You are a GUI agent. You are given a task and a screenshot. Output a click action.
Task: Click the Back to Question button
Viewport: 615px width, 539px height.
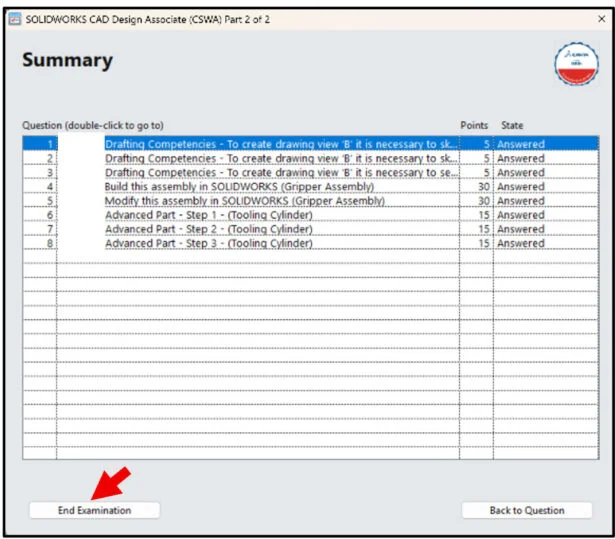click(x=526, y=510)
